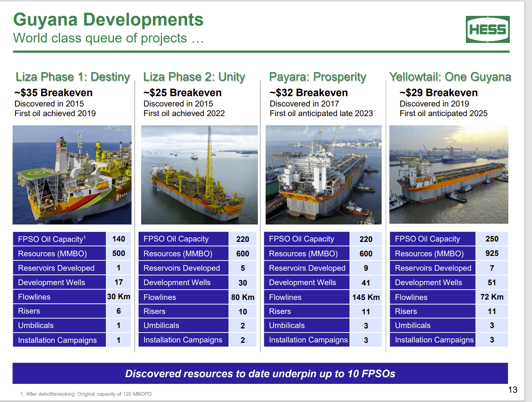
Task: Click '~$32 Breakeven' text
Action: 309,92
